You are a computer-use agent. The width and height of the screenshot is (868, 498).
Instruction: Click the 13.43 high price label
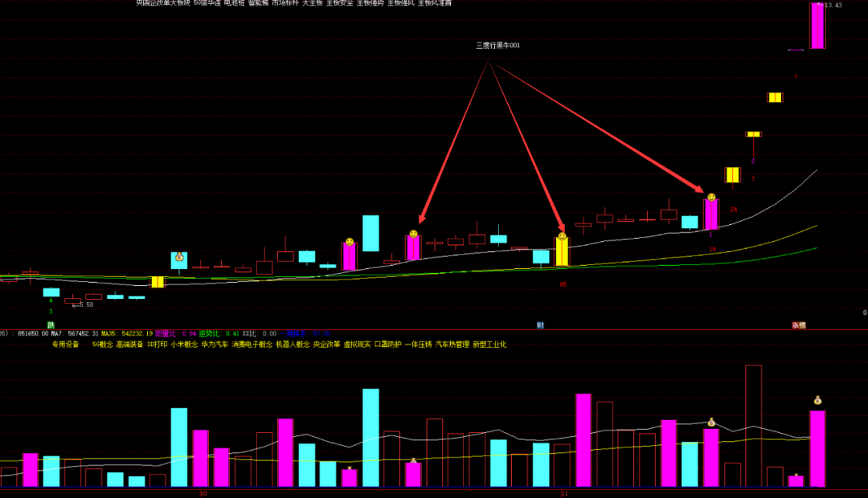coord(832,5)
